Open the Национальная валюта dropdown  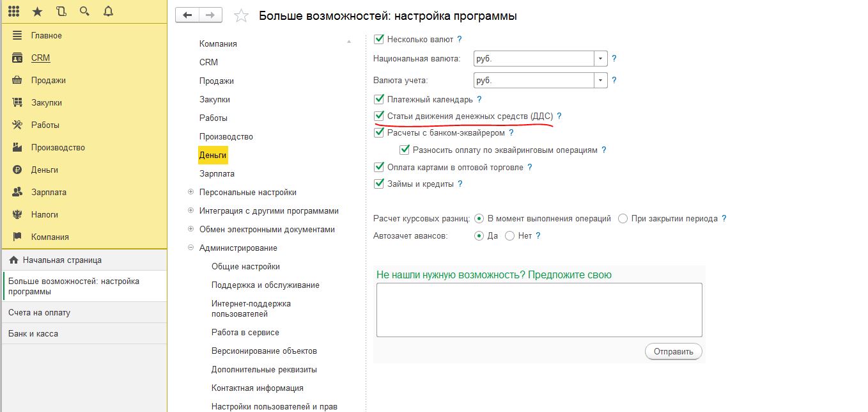[x=600, y=58]
